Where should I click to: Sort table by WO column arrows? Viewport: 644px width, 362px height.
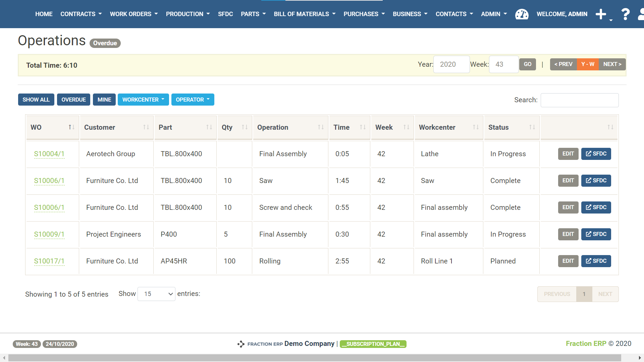(x=71, y=127)
